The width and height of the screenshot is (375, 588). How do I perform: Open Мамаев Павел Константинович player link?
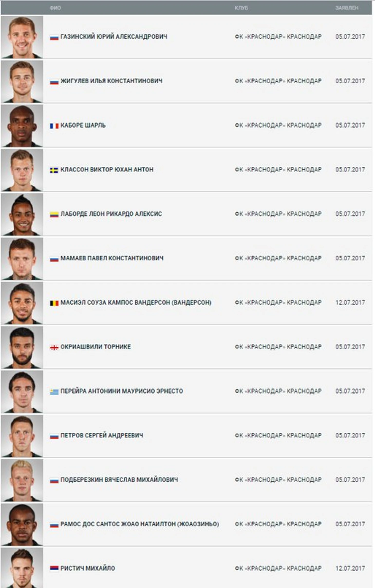click(x=112, y=258)
